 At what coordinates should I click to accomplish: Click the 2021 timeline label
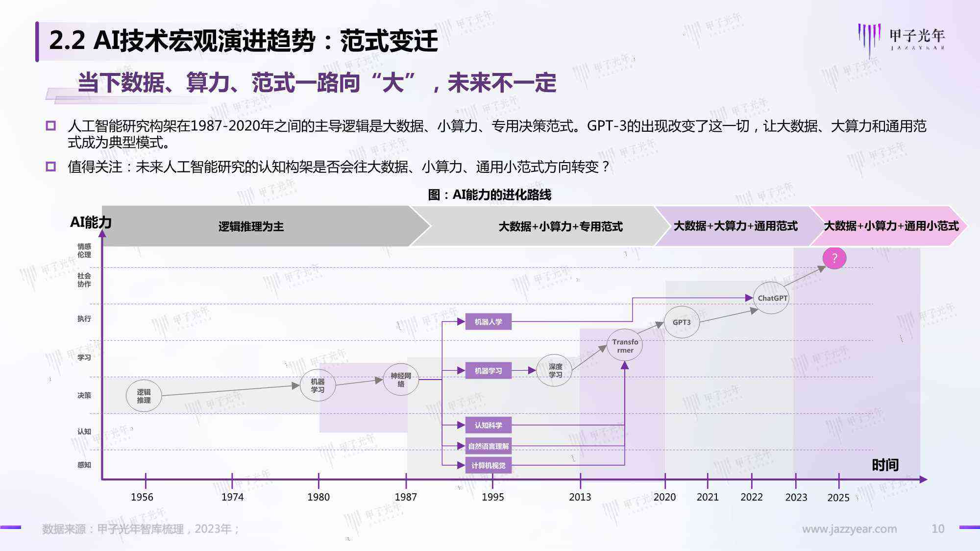(708, 497)
